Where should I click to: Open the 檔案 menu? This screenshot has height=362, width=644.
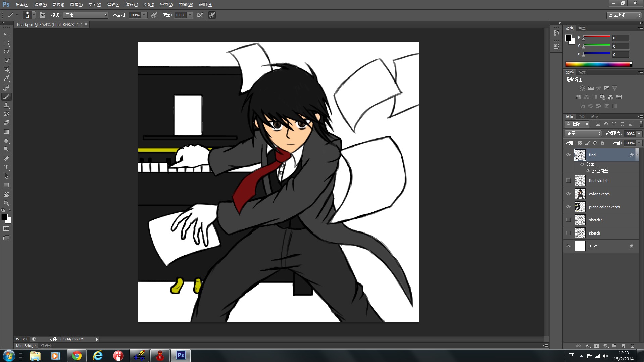pyautogui.click(x=22, y=5)
